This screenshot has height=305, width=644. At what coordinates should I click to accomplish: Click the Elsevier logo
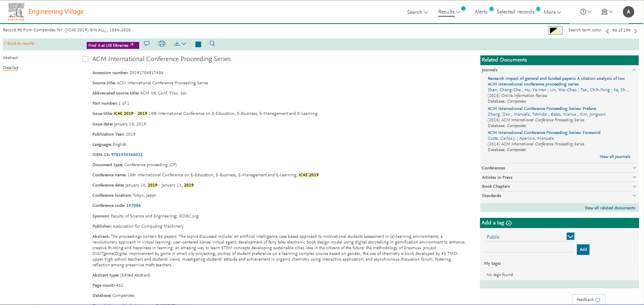coord(16,12)
